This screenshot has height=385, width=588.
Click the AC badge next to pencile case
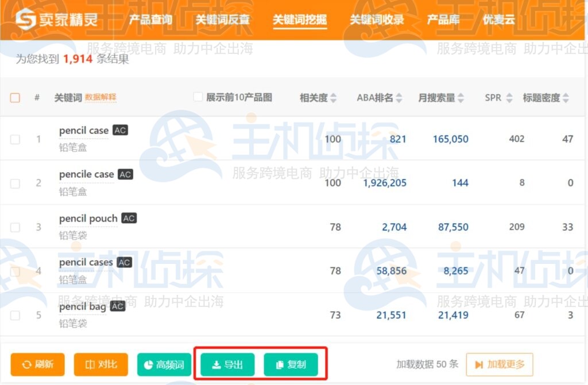pos(125,174)
